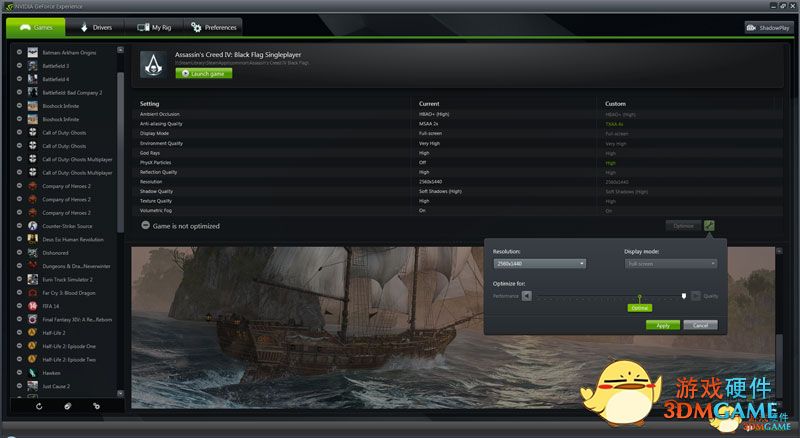
Task: Select the Final Fantasy XIV game icon
Action: tap(33, 319)
